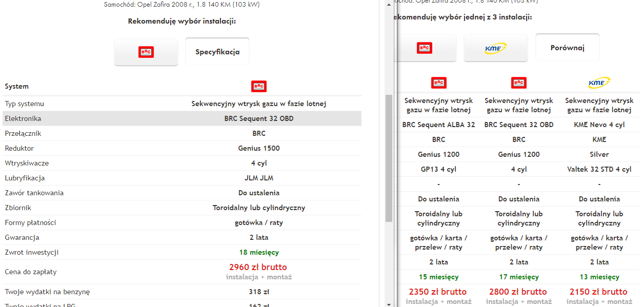Click the 2150 zł brutto price
The width and height of the screenshot is (644, 307).
point(598,292)
